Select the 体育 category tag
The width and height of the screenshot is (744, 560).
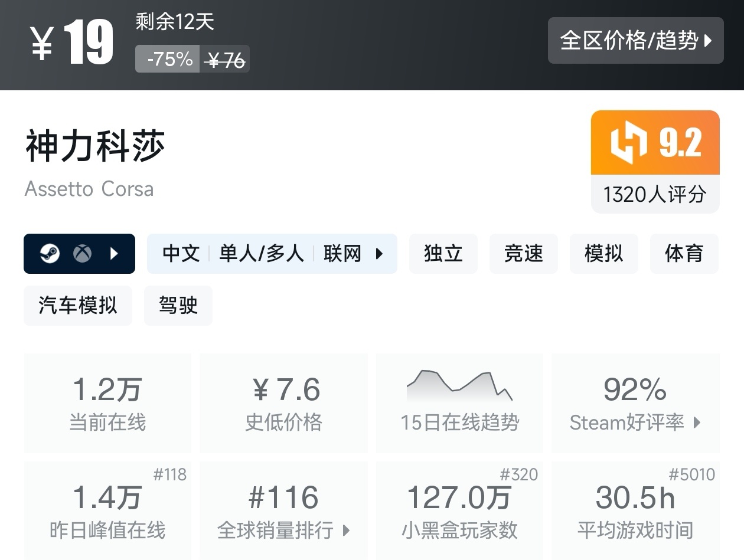pos(684,254)
